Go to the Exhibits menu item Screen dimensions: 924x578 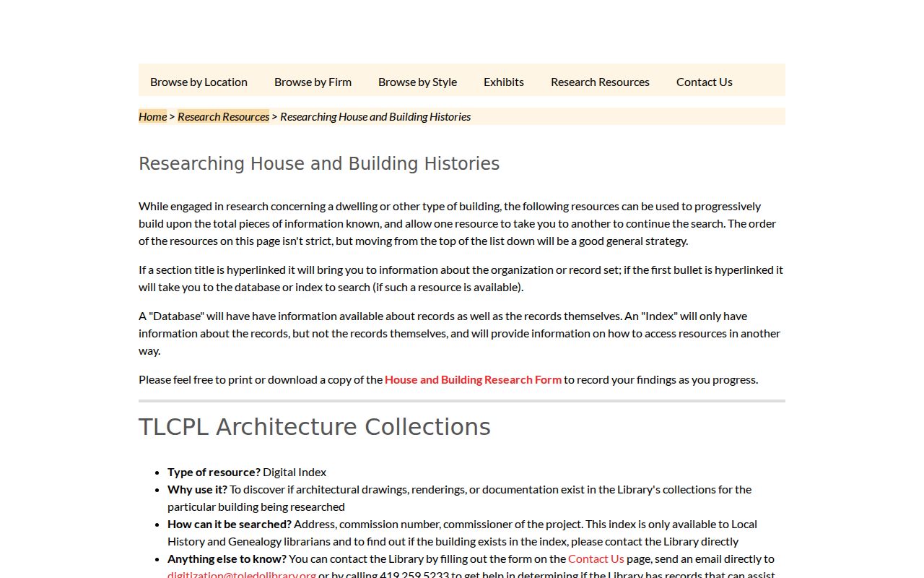pyautogui.click(x=504, y=82)
